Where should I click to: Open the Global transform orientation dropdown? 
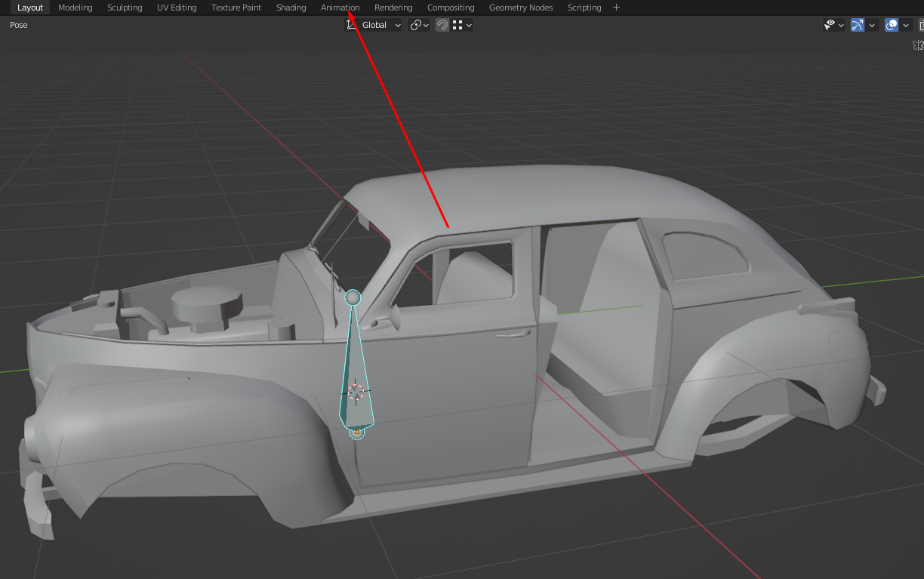pos(374,25)
